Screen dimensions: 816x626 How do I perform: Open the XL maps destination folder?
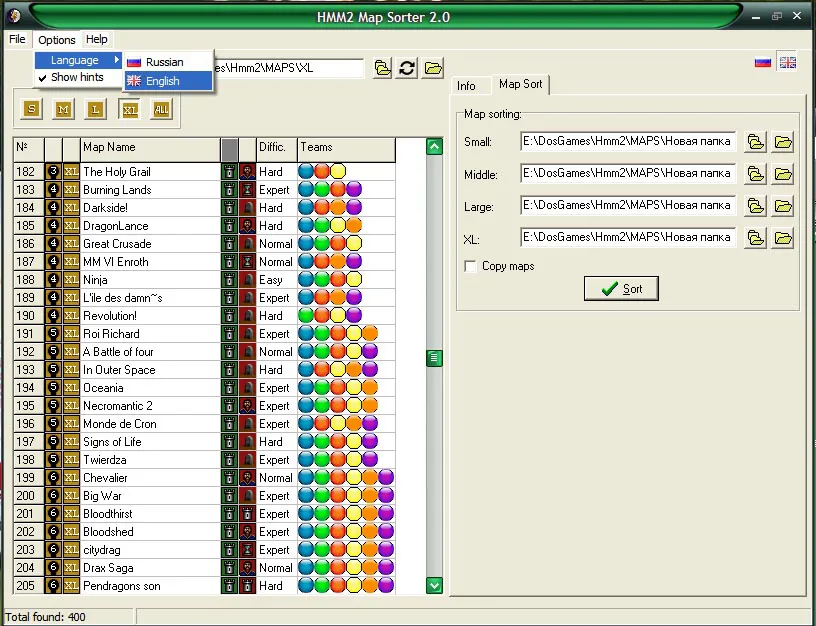click(x=783, y=238)
